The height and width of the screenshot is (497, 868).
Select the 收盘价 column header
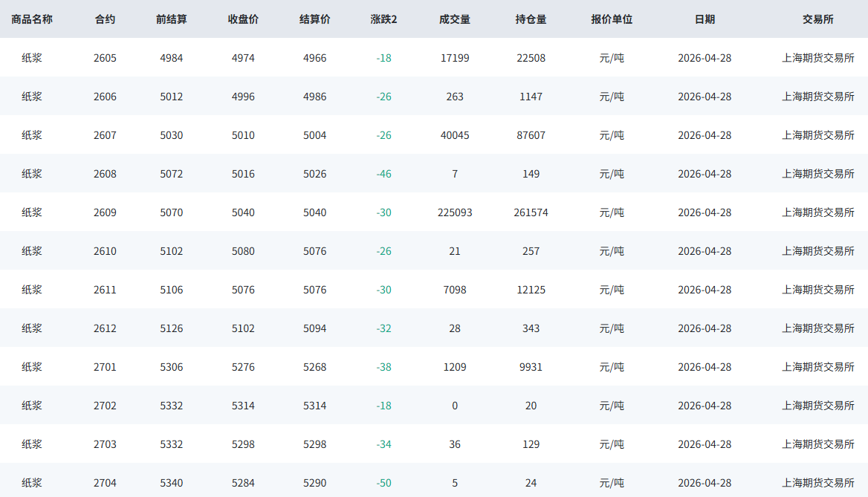click(x=243, y=19)
